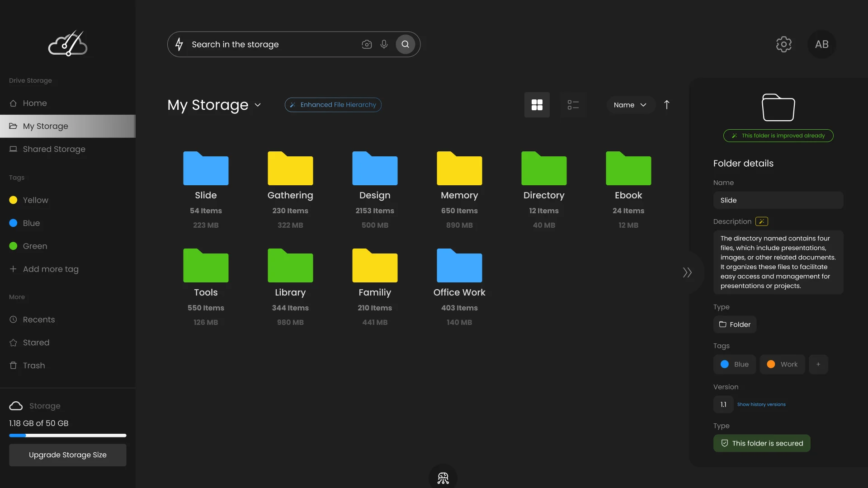Image resolution: width=868 pixels, height=488 pixels.
Task: Click '2153 Items' under Design
Action: coord(375,211)
